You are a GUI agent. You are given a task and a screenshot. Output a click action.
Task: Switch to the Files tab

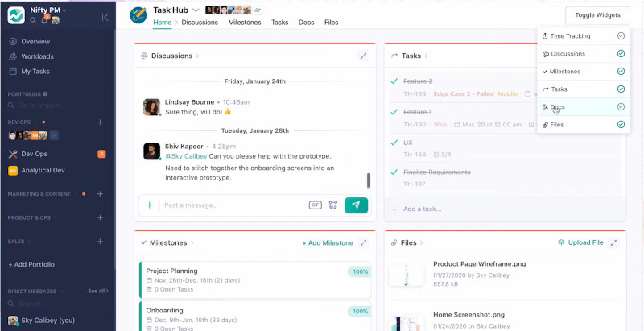coord(332,23)
